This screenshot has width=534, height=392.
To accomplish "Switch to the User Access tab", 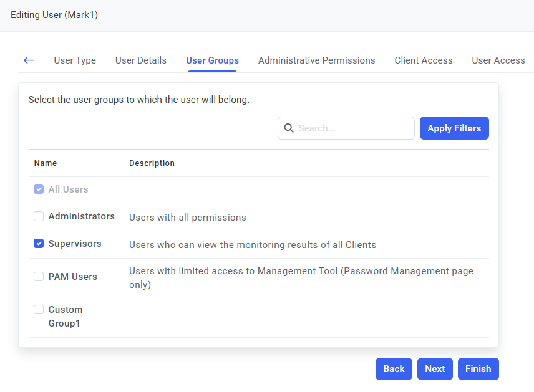I will point(498,60).
